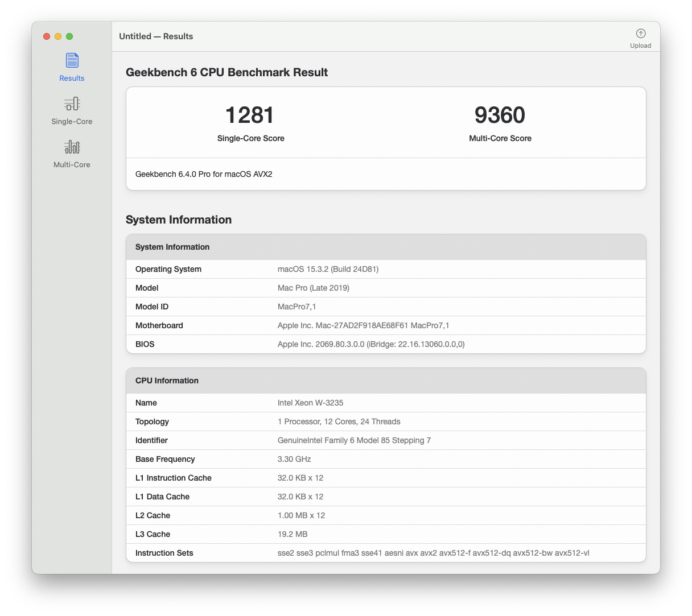Click the Topology row processor details
This screenshot has width=692, height=616.
pos(339,421)
